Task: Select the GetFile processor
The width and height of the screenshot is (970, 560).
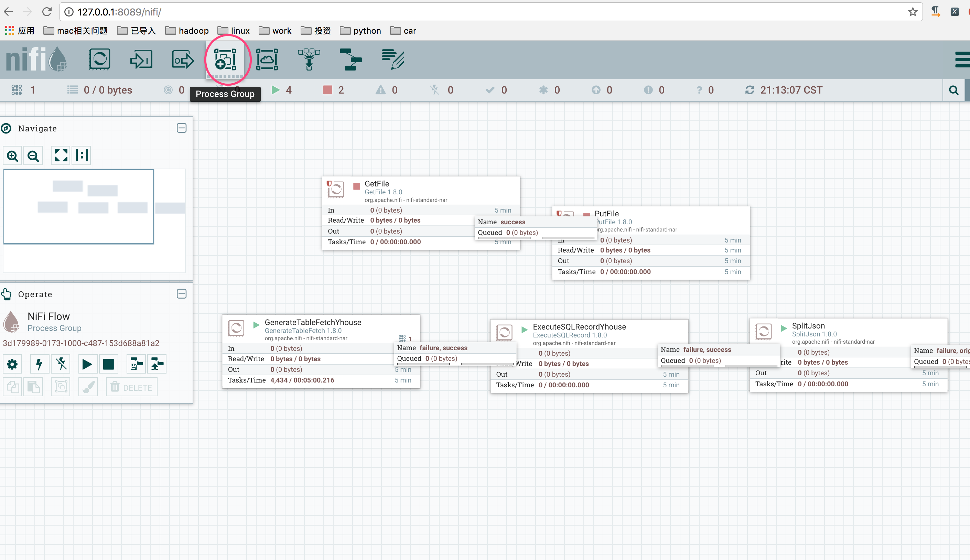Action: coord(421,213)
